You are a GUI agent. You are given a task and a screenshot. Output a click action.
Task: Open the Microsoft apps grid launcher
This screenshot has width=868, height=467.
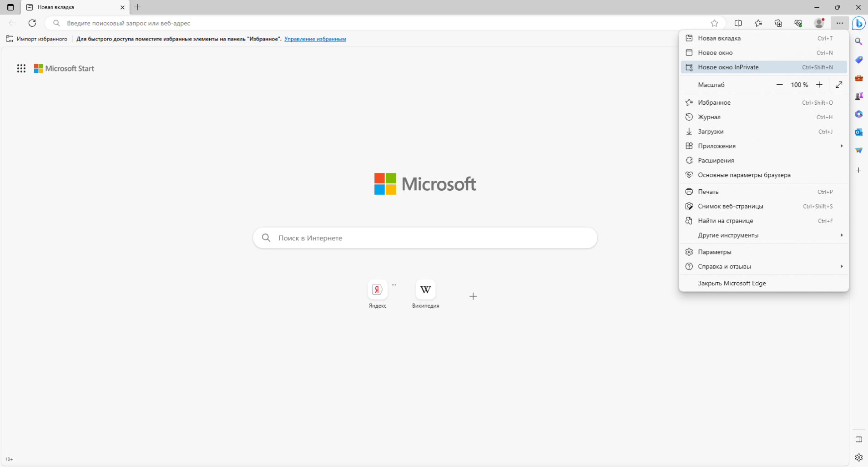pos(21,68)
